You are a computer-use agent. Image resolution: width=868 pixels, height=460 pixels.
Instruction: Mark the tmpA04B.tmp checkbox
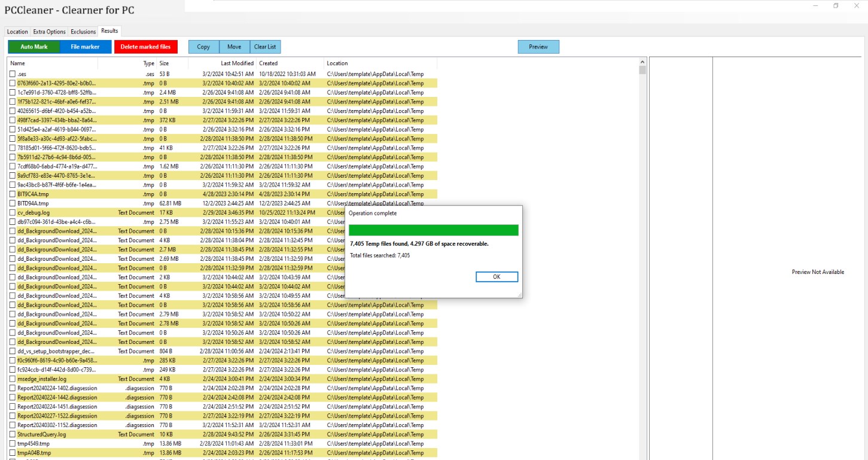12,453
